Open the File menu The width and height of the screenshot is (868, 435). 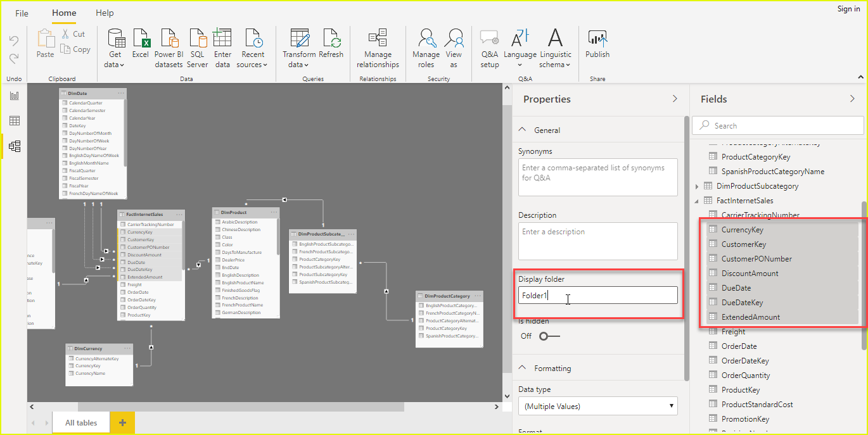pos(22,13)
